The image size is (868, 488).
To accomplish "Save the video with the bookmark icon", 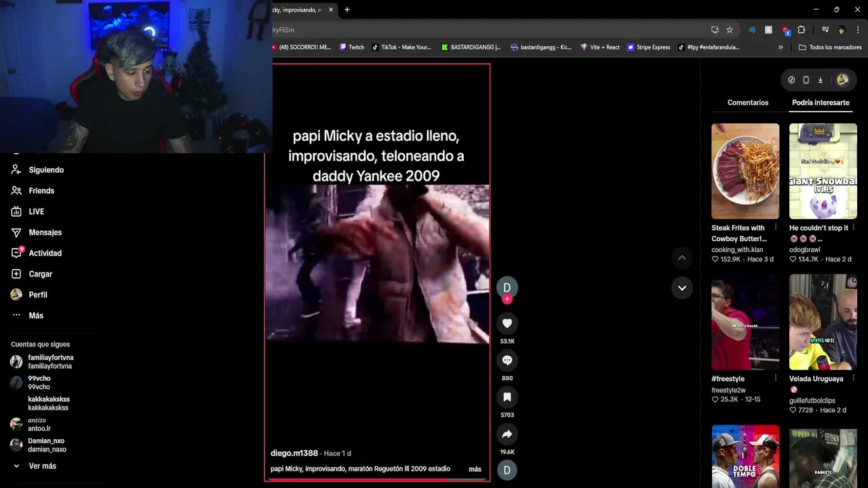I will click(507, 397).
